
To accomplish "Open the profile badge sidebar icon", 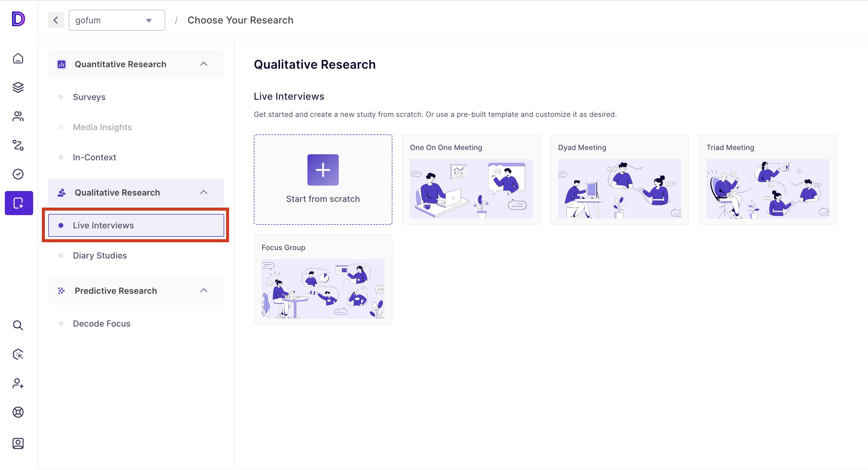I will (x=18, y=443).
